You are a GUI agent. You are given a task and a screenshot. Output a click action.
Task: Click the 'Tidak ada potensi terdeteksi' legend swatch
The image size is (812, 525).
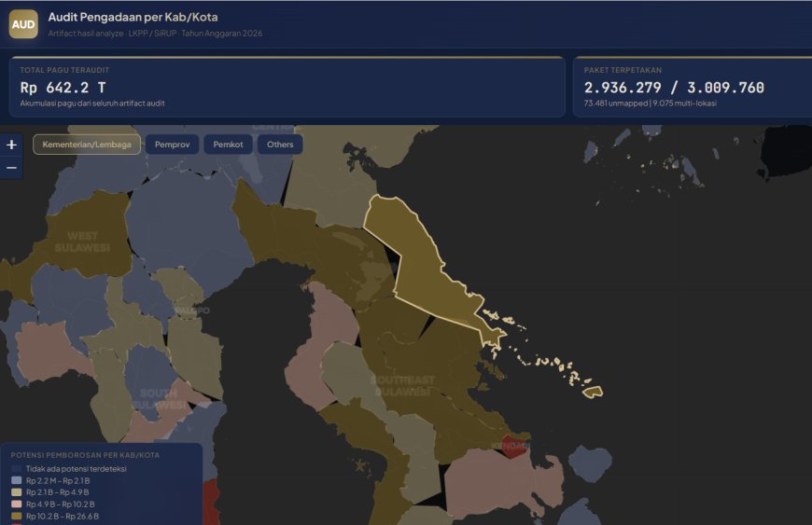[16, 469]
